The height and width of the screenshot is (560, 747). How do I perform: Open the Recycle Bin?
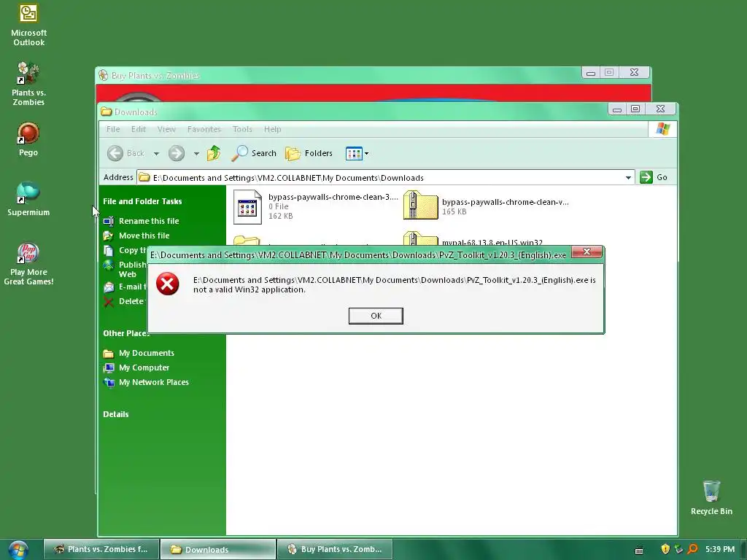point(711,497)
